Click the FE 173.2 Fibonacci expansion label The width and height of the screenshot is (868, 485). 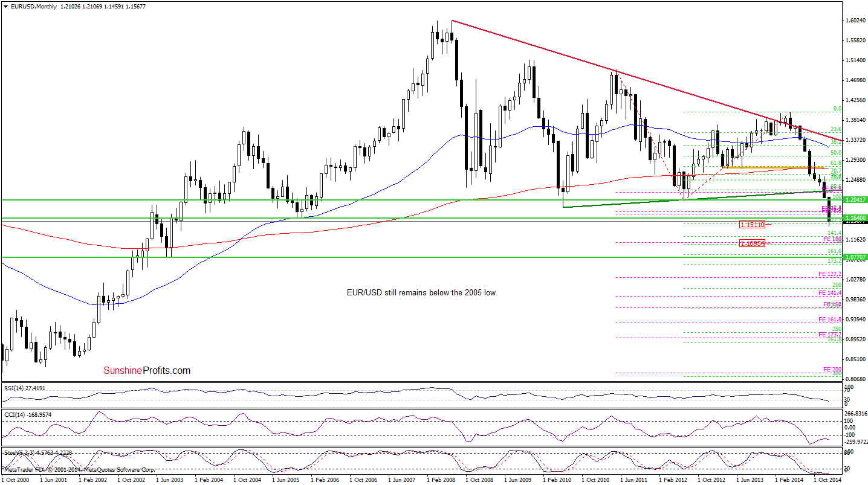pos(831,334)
